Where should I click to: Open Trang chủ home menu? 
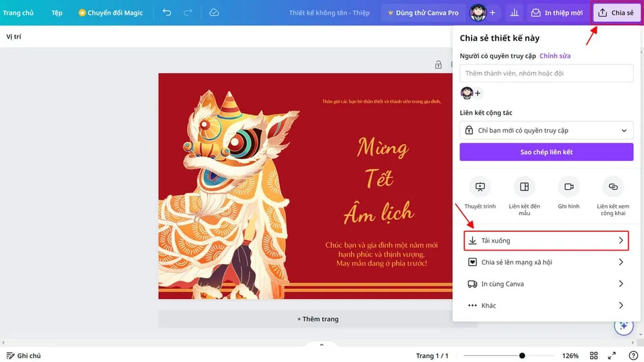coord(18,13)
